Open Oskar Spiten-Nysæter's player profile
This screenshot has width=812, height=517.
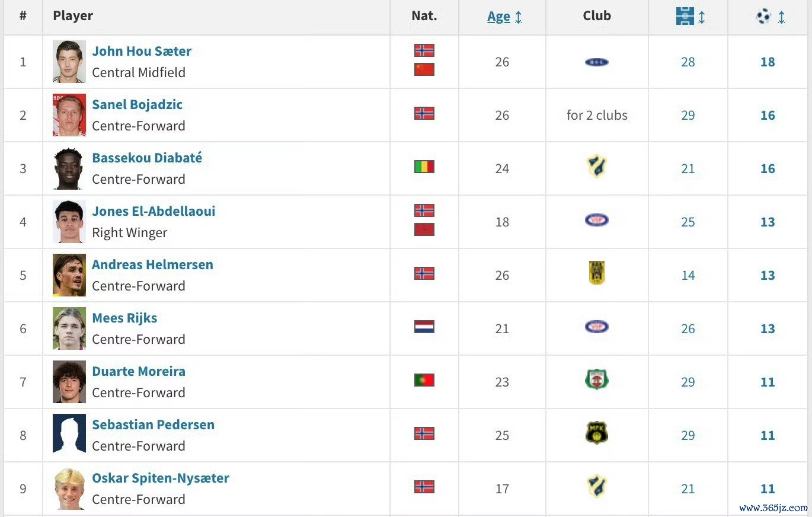(x=161, y=478)
